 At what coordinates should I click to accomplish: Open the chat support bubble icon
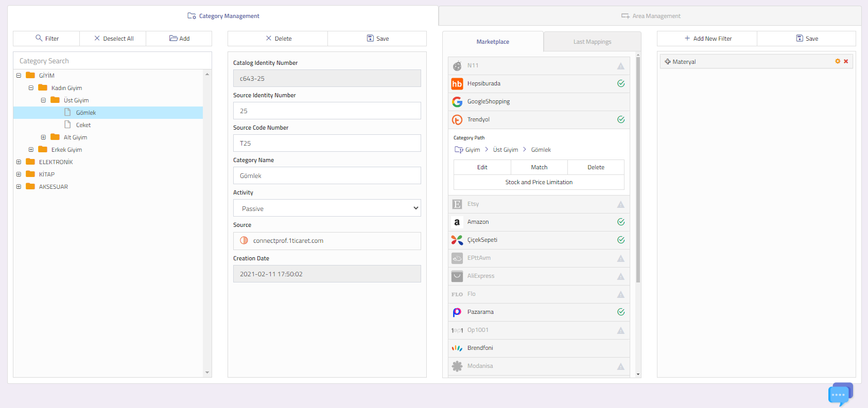(840, 394)
